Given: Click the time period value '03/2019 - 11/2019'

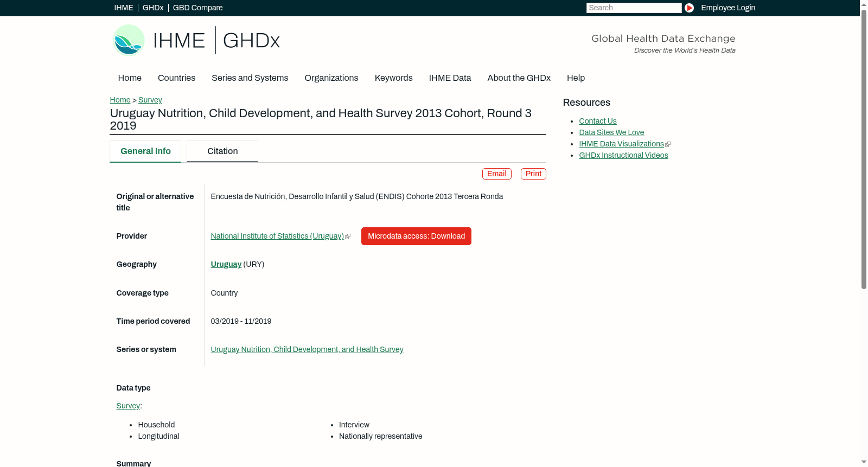Looking at the screenshot, I should pos(241,321).
